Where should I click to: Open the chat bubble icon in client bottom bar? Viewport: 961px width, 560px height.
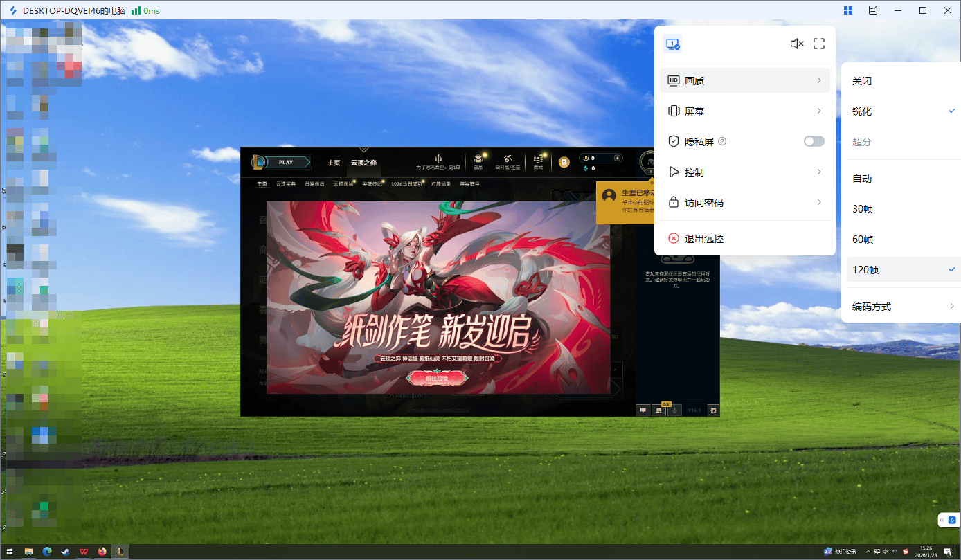(x=643, y=410)
